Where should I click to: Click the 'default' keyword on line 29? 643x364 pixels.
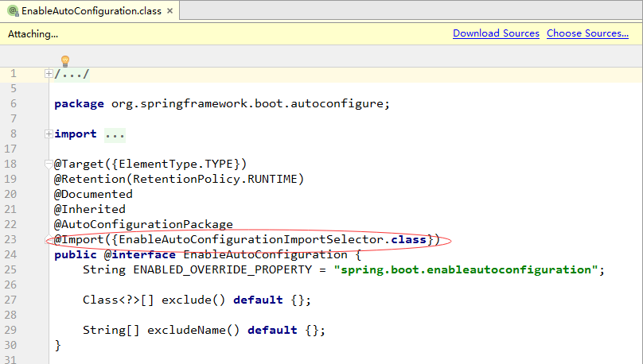tap(272, 330)
